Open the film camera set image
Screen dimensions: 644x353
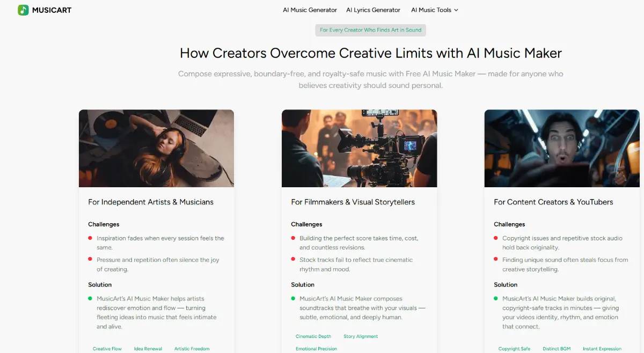click(359, 148)
